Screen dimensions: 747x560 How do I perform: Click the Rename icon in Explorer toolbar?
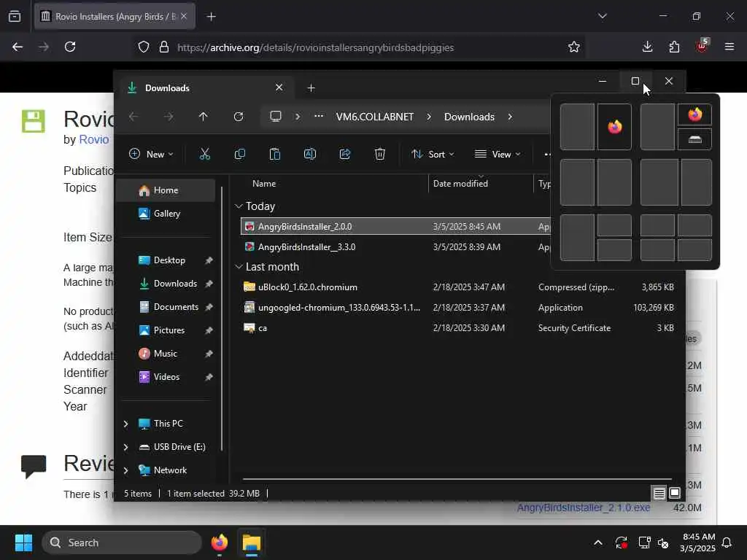[x=309, y=154]
